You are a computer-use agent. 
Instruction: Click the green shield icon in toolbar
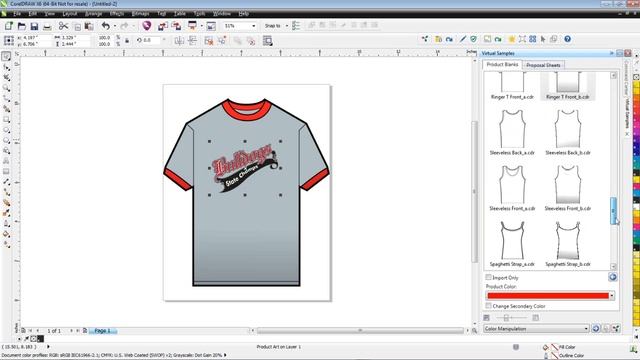tap(473, 39)
